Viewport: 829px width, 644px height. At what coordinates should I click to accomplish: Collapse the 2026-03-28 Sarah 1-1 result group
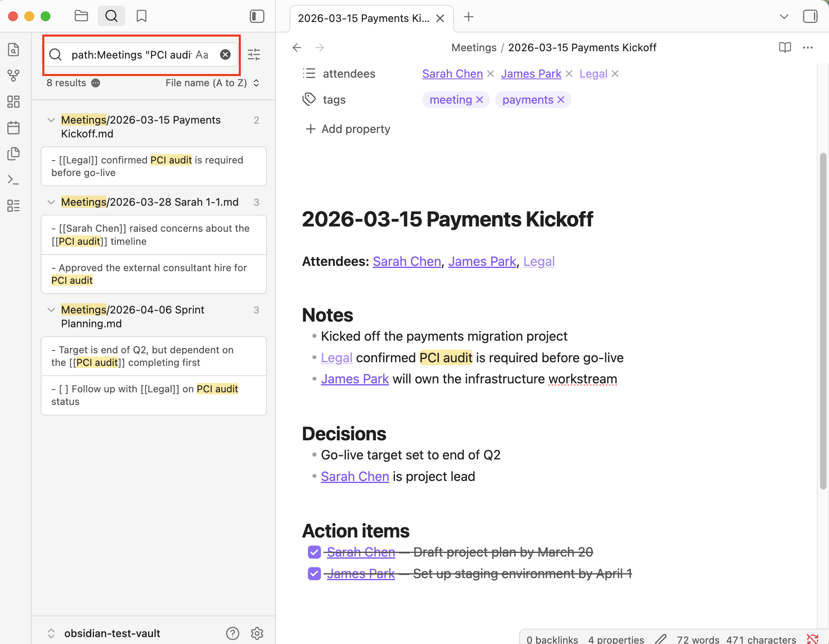coord(51,202)
